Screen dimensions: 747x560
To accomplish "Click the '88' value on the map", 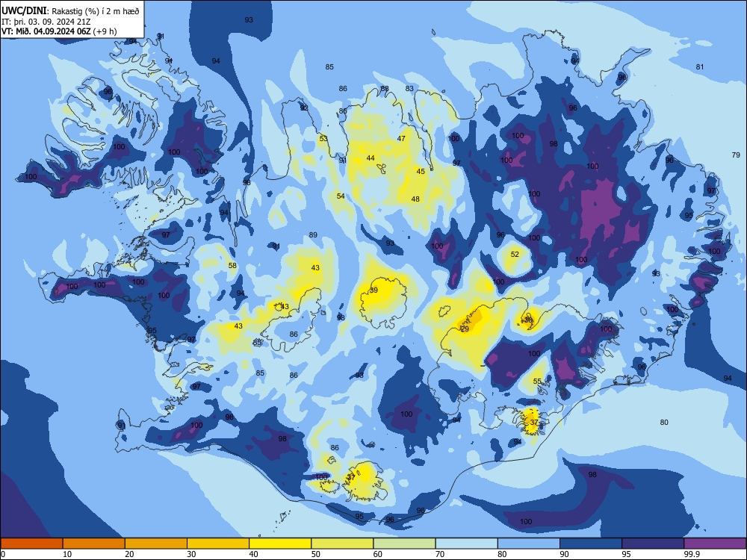I will [x=385, y=89].
